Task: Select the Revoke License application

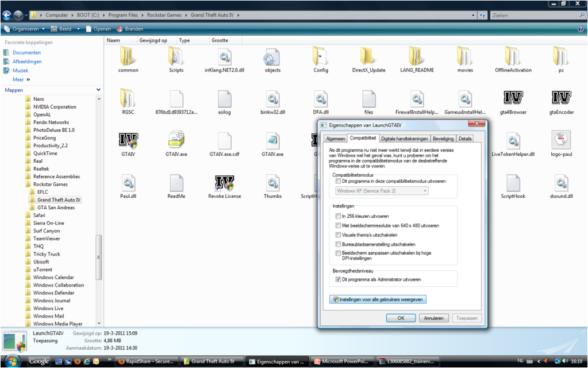Action: click(x=224, y=183)
